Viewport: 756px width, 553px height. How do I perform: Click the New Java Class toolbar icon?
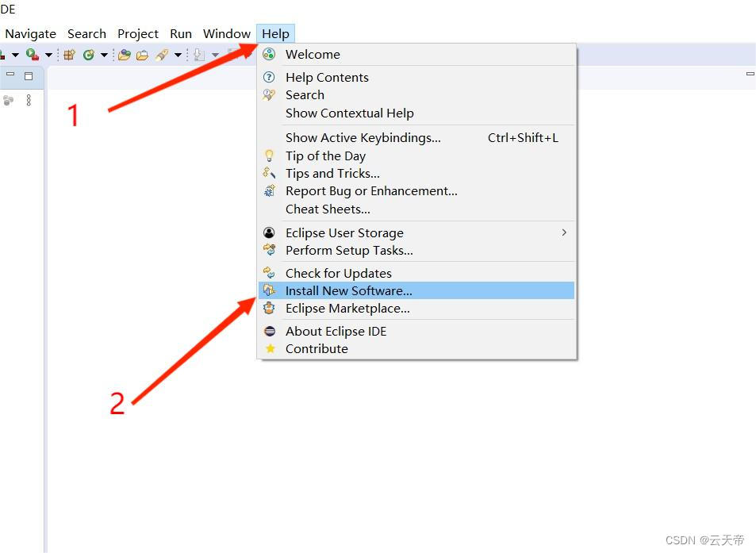coord(89,55)
